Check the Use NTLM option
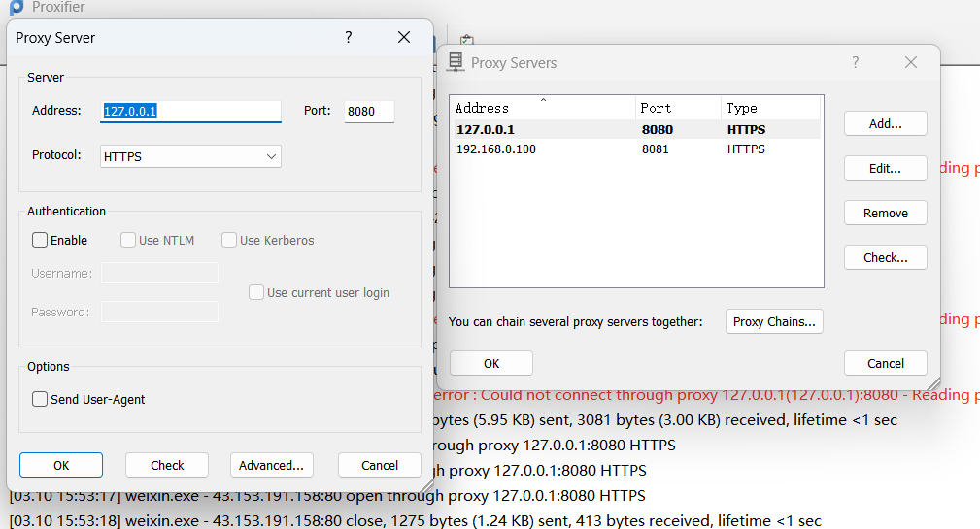This screenshot has height=529, width=980. tap(128, 240)
